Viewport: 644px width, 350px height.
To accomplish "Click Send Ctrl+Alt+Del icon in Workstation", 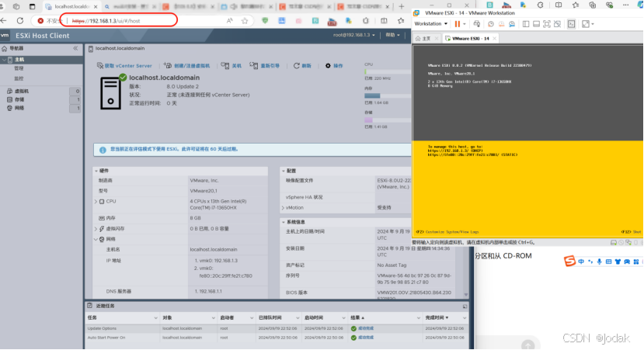I will pos(477,24).
